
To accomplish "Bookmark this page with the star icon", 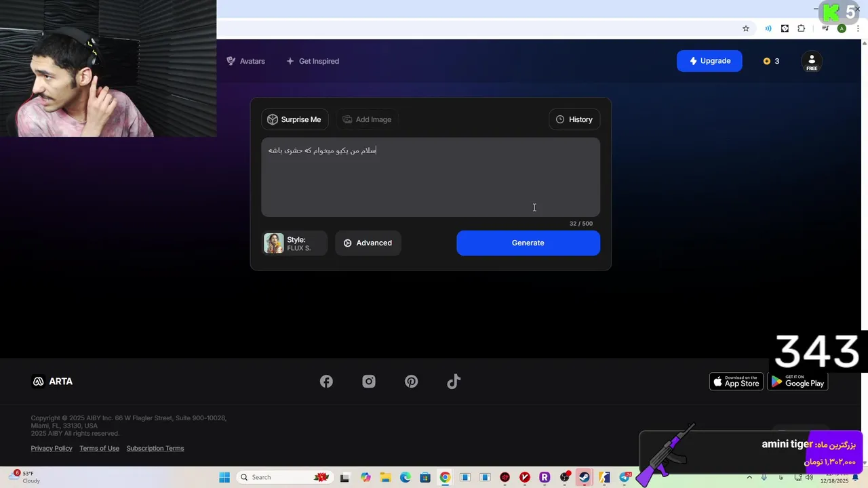I will pyautogui.click(x=746, y=28).
